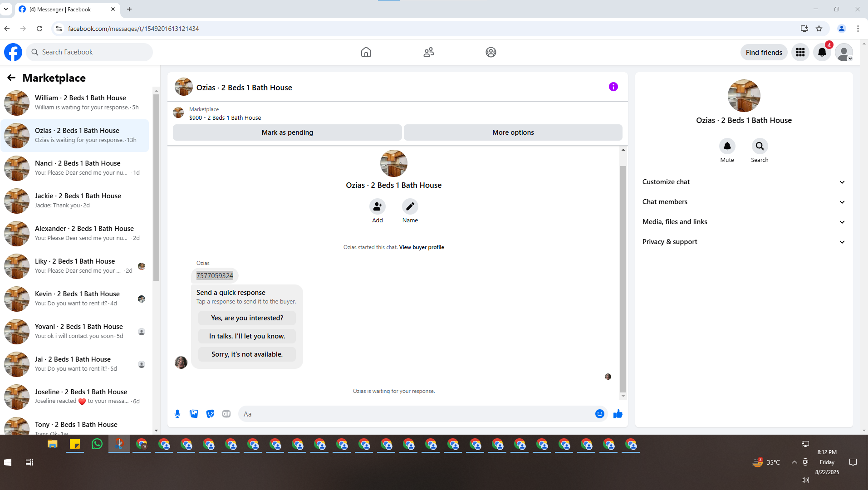Click More options button

pyautogui.click(x=513, y=132)
